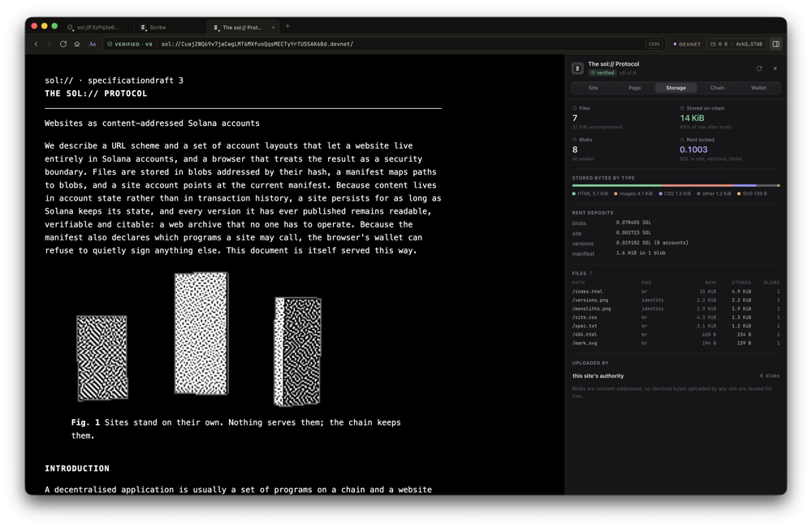Close the site info panel

coord(775,68)
